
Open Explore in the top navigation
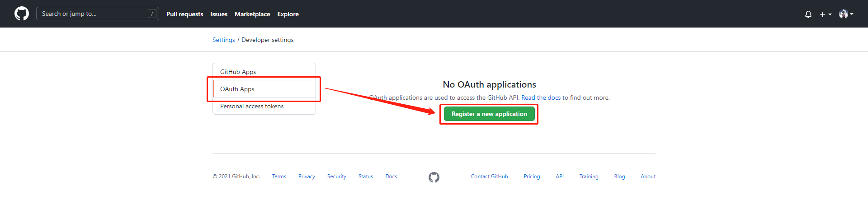point(288,14)
